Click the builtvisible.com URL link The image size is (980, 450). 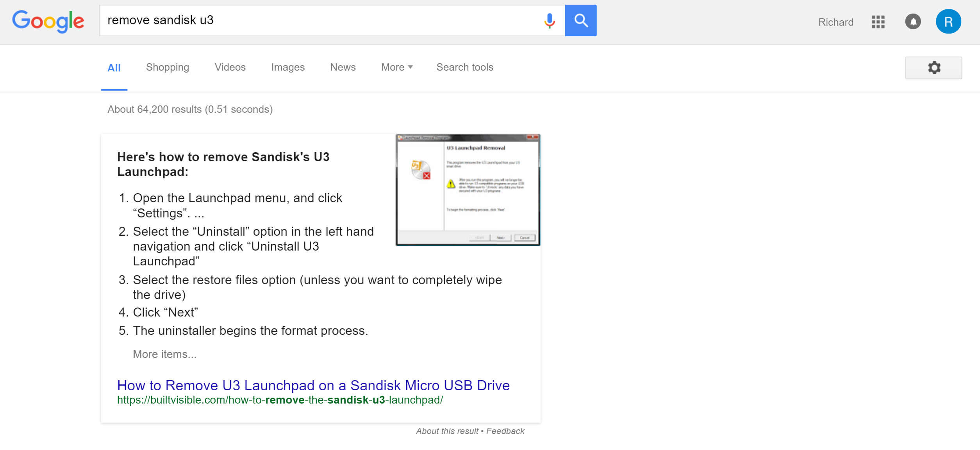coord(280,400)
